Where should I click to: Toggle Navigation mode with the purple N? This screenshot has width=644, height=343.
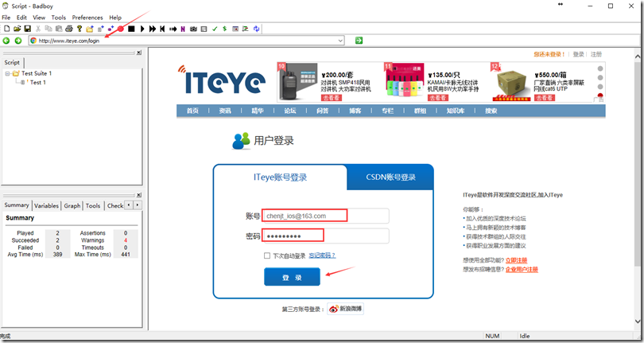point(183,29)
